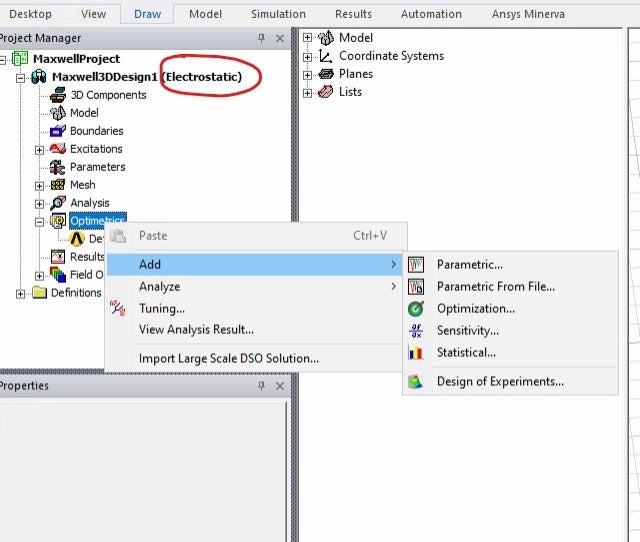
Task: Expand the Excitations node
Action: click(39, 150)
